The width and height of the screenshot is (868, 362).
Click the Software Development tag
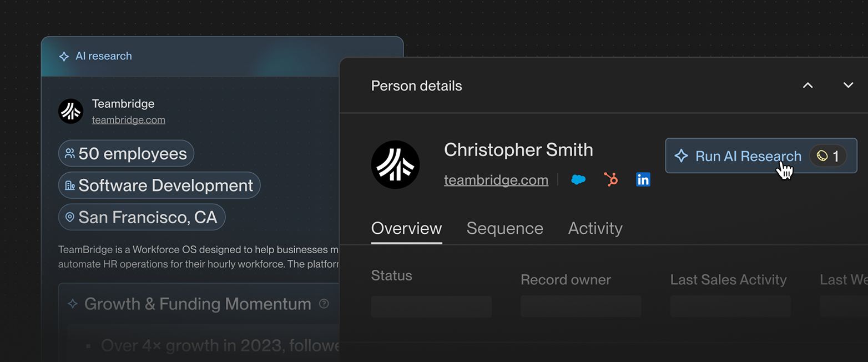click(x=159, y=185)
